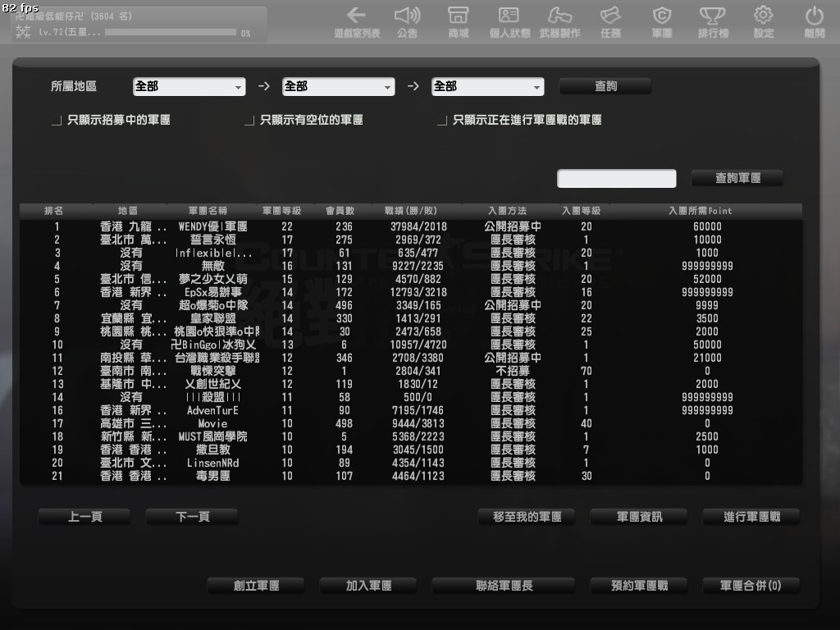This screenshot has width=840, height=630.
Task: Select clan row 戰慄突擊
Action: (x=411, y=371)
